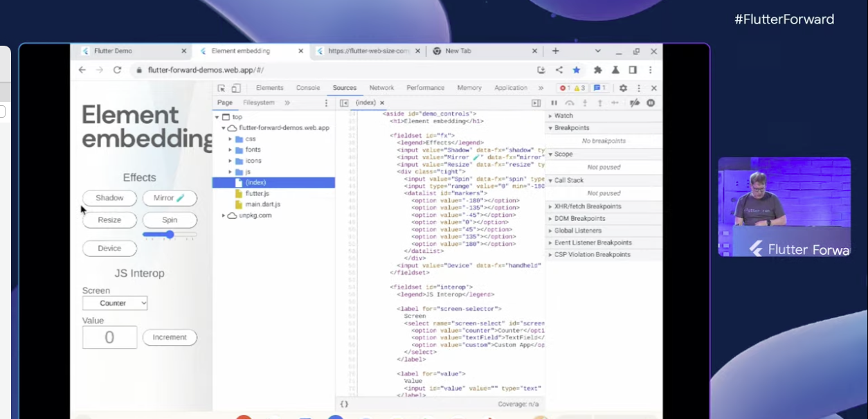Click the deactivate breakpoints icon

pyautogui.click(x=634, y=102)
